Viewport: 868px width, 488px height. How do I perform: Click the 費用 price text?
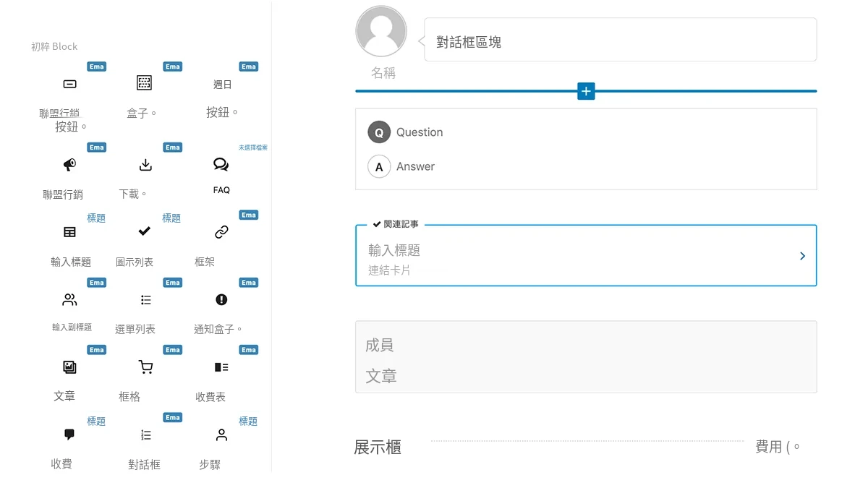tap(770, 447)
